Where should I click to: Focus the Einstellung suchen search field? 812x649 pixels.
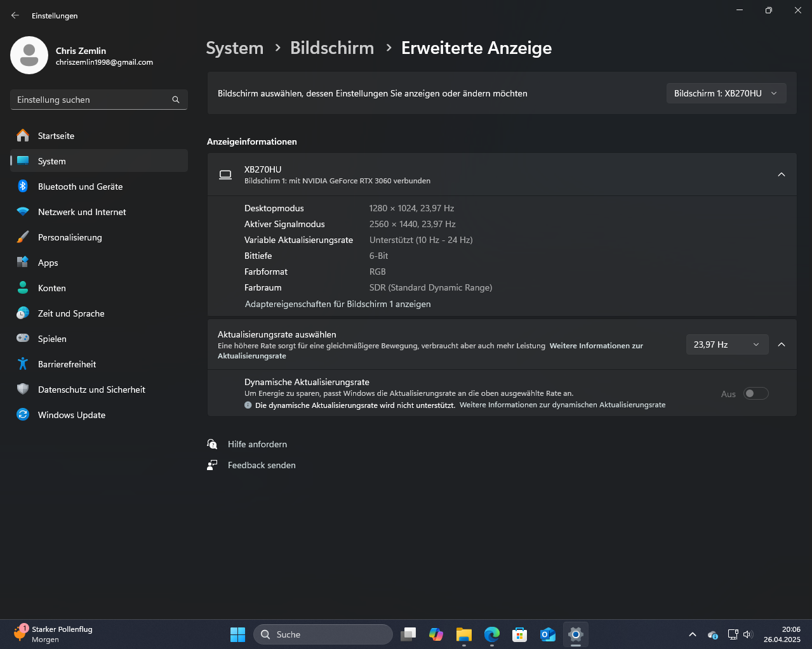(x=99, y=100)
